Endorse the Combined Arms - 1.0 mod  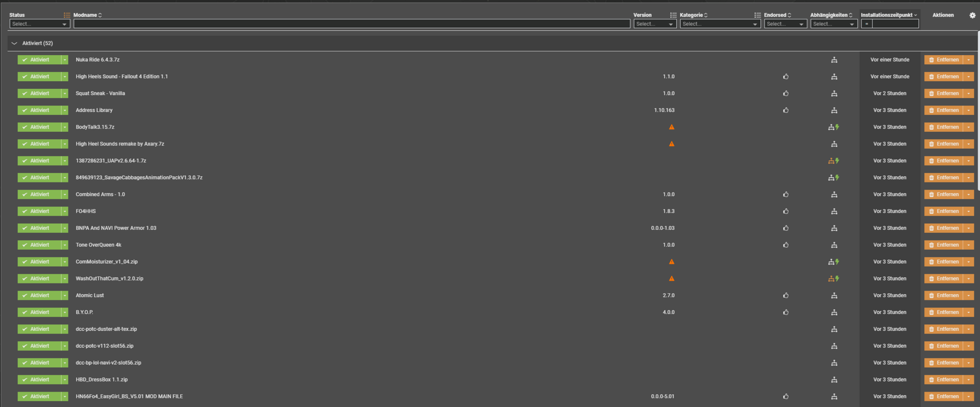(x=786, y=195)
